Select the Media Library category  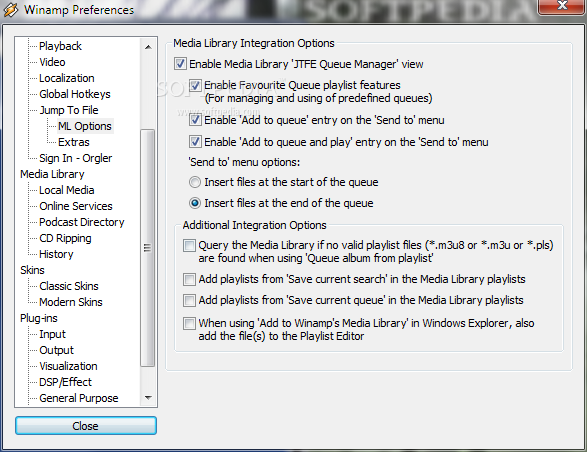tap(52, 174)
